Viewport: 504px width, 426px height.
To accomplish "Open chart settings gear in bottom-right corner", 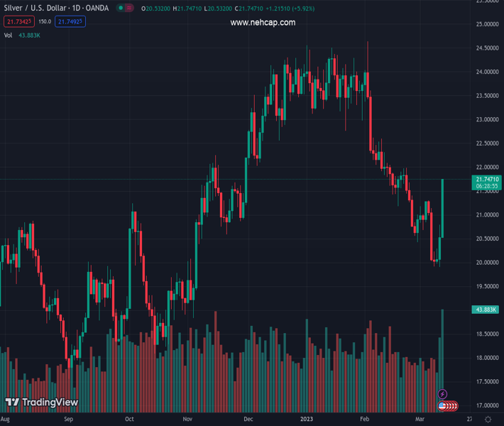I will (487, 420).
